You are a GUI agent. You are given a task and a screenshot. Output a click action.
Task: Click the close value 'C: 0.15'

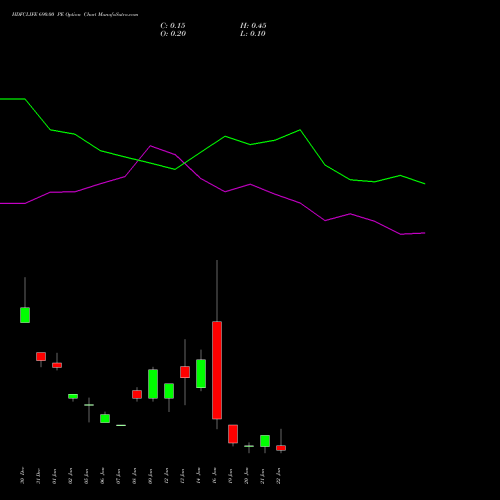point(173,26)
